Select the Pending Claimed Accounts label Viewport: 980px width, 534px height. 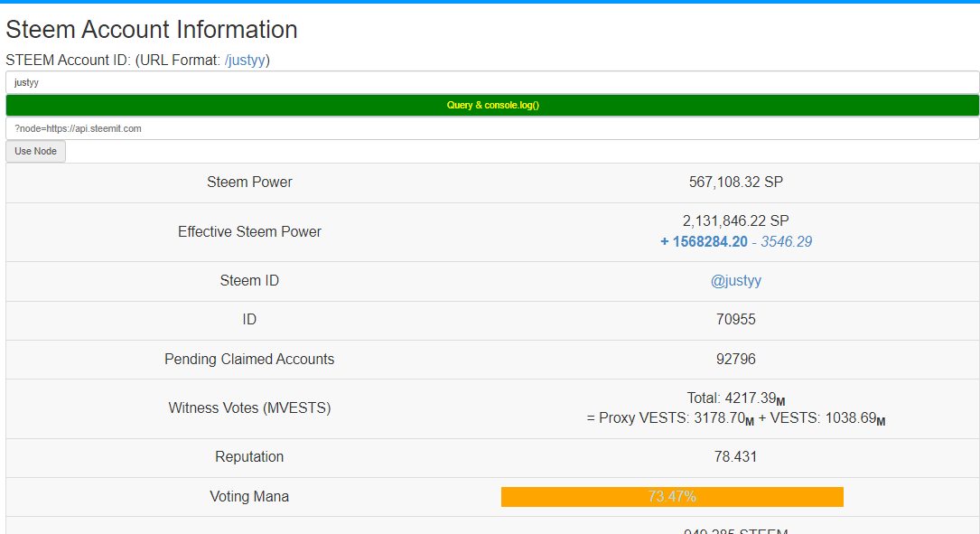click(x=249, y=359)
